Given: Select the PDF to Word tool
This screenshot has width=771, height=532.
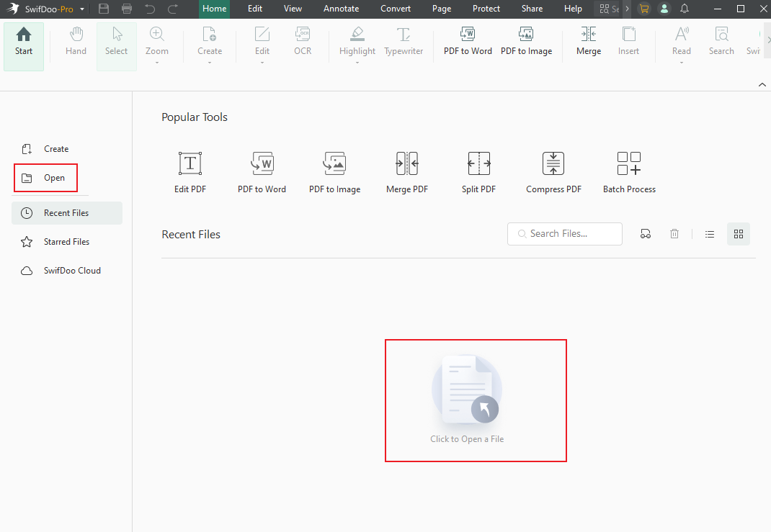Looking at the screenshot, I should coord(262,171).
